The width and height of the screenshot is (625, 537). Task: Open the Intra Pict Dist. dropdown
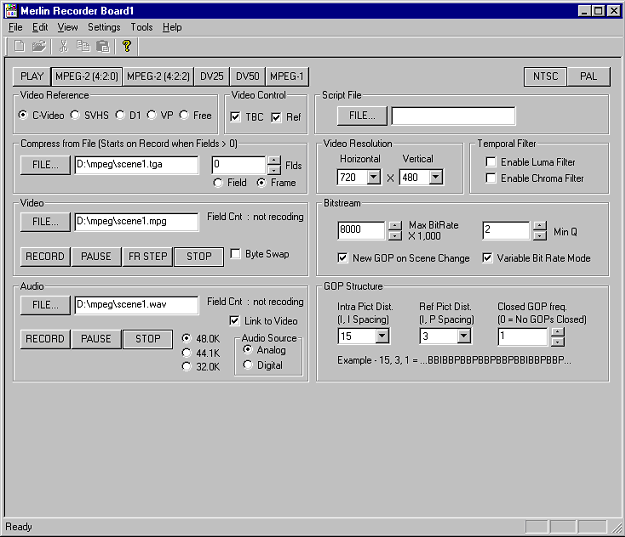(382, 336)
